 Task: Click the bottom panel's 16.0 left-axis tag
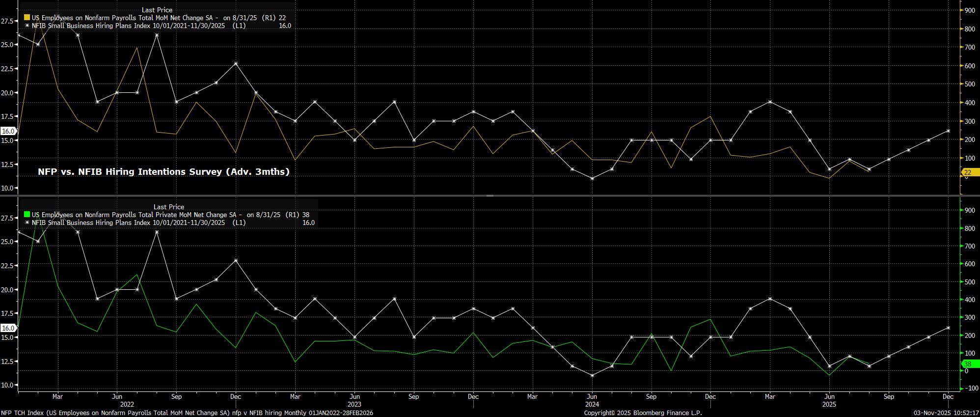(x=8, y=328)
